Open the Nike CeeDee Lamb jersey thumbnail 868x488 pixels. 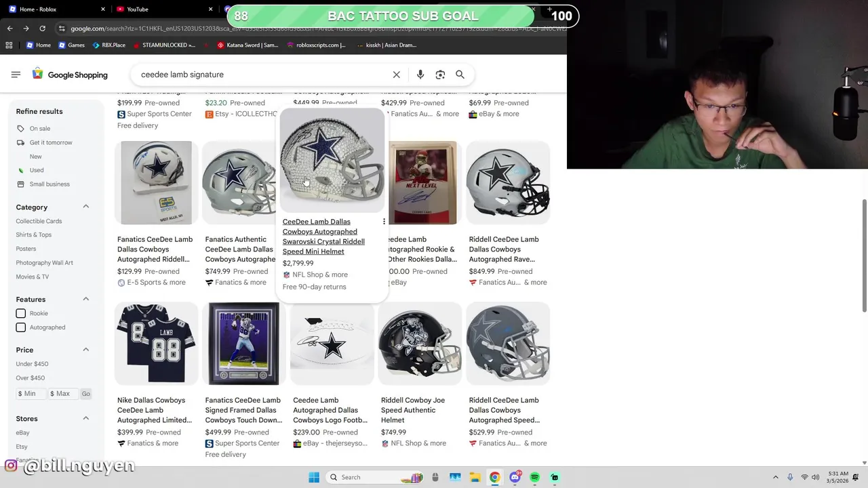[157, 343]
